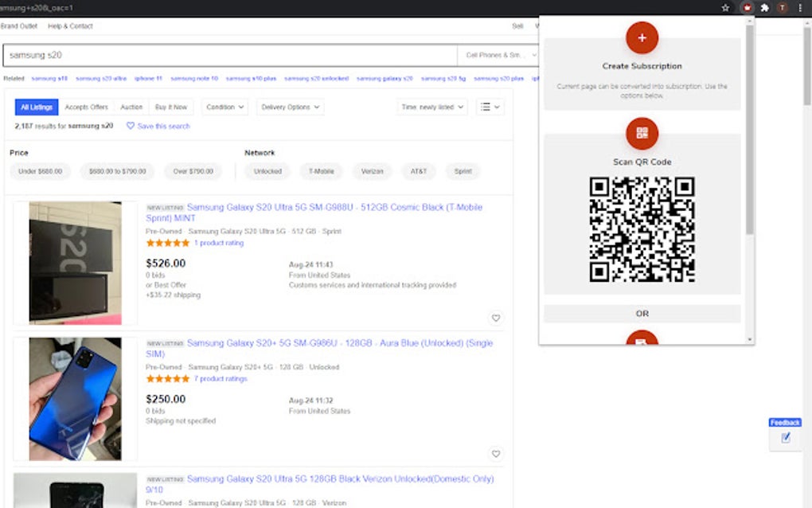Select the All Listings tab
Screen dimensions: 812x508
[x=37, y=107]
